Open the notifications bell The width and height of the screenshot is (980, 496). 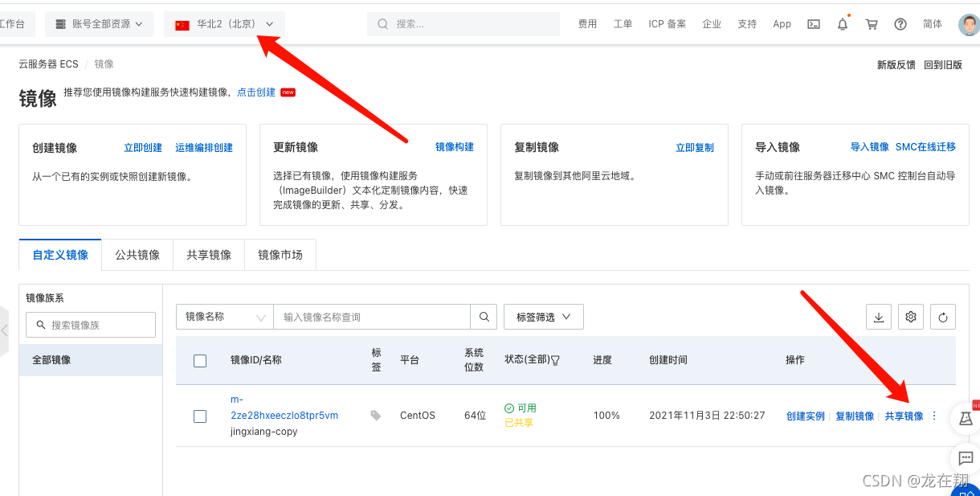843,24
